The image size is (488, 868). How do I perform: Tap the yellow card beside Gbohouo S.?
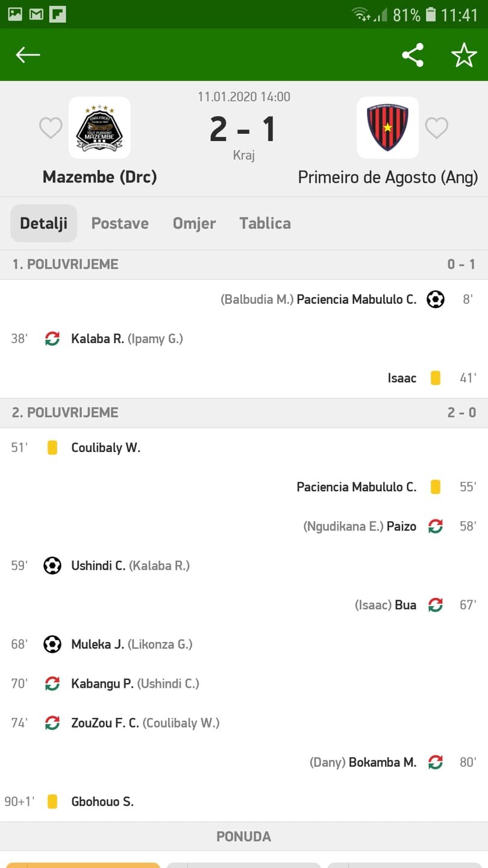52,802
